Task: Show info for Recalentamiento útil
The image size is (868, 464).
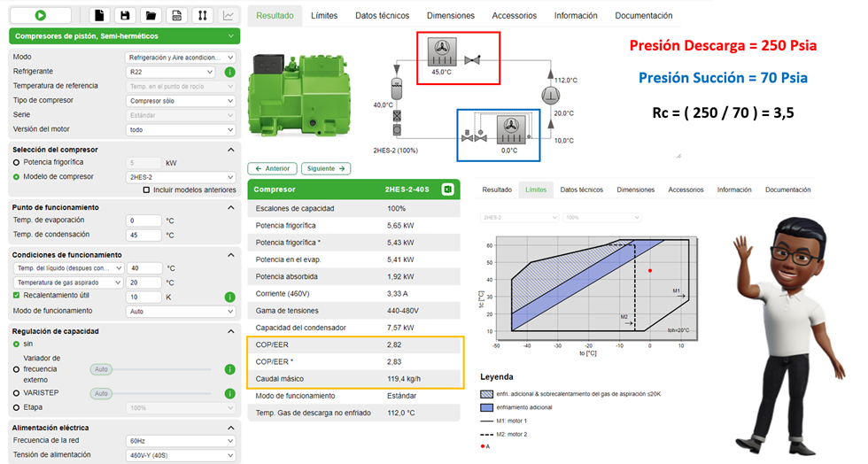Action: [x=229, y=298]
